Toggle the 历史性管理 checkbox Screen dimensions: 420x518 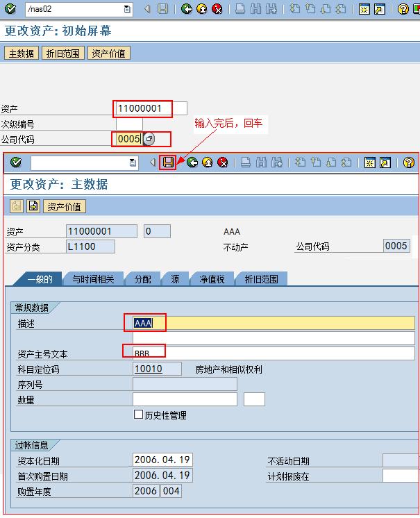(138, 415)
